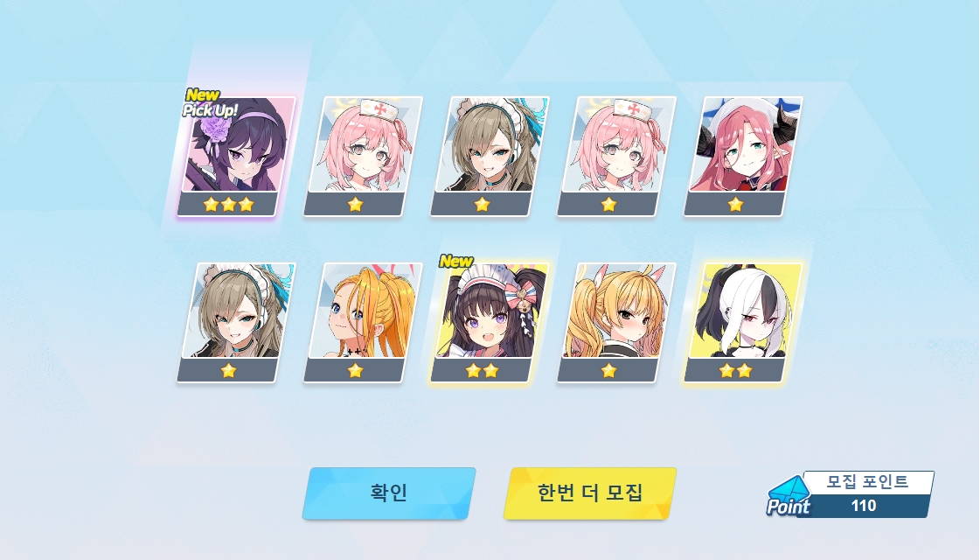Screen dimensions: 980x560
Task: Open the top-row brown-haired maid card
Action: 490,157
